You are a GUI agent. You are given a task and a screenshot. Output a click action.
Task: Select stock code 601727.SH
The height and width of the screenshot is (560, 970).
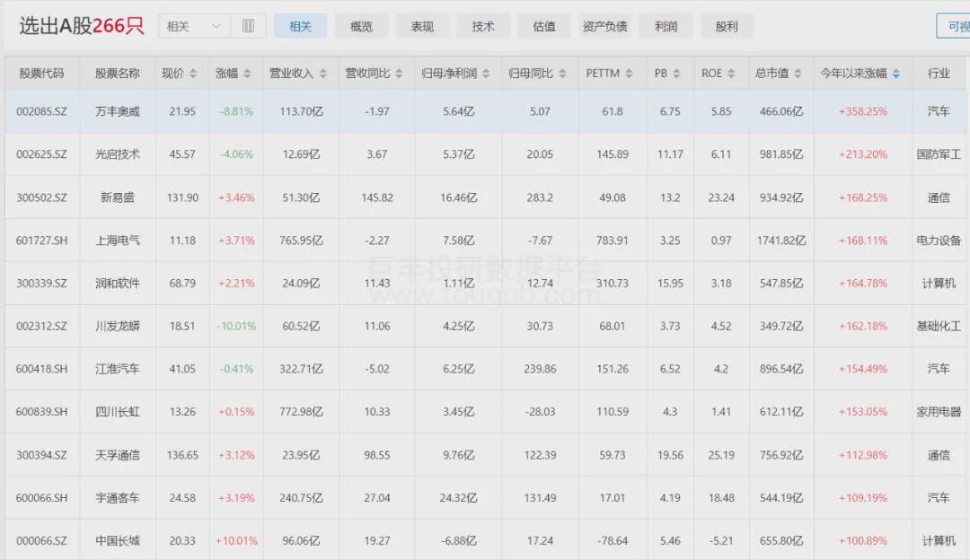tap(41, 240)
